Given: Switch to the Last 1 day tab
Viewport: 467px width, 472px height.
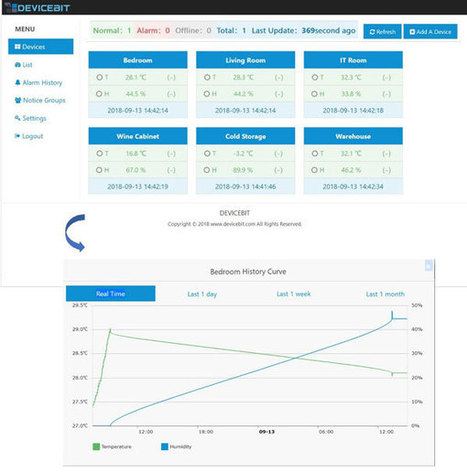Looking at the screenshot, I should coord(202,294).
